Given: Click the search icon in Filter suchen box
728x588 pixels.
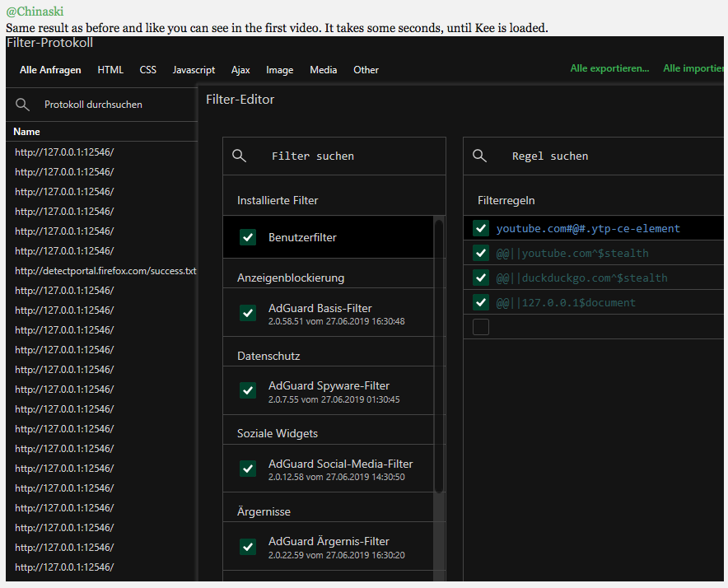Looking at the screenshot, I should (x=239, y=155).
